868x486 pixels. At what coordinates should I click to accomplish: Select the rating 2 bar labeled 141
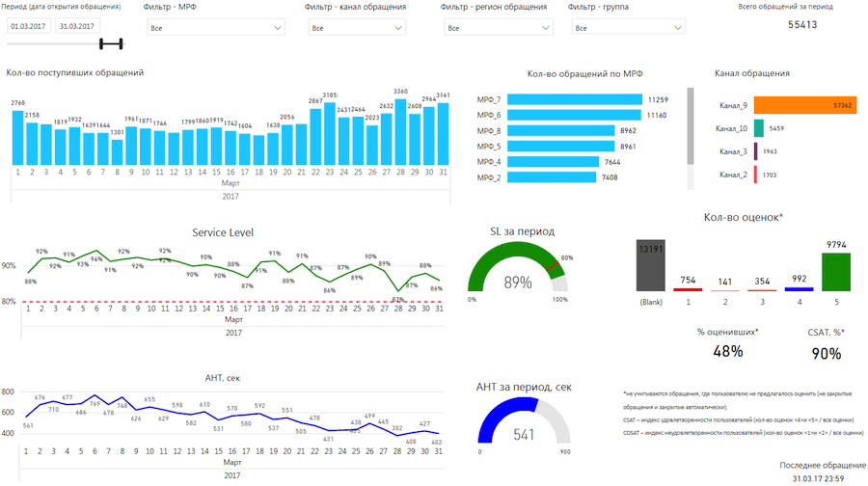[x=724, y=290]
